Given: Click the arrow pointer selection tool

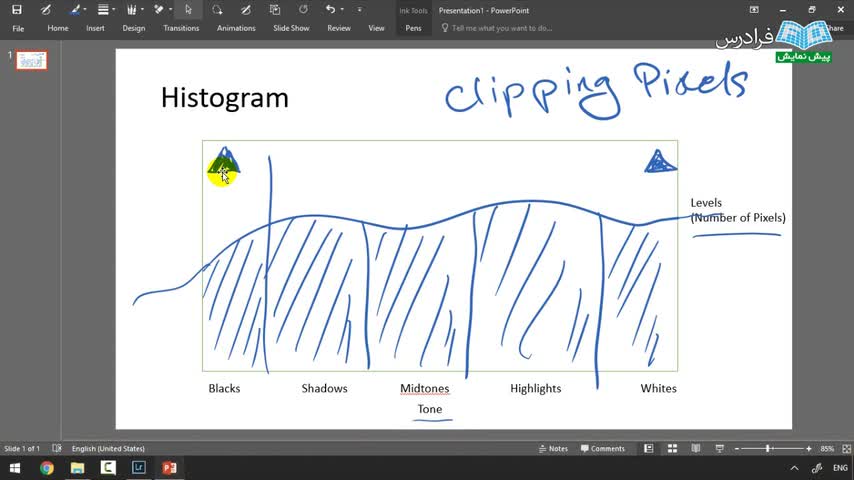Looking at the screenshot, I should 188,10.
